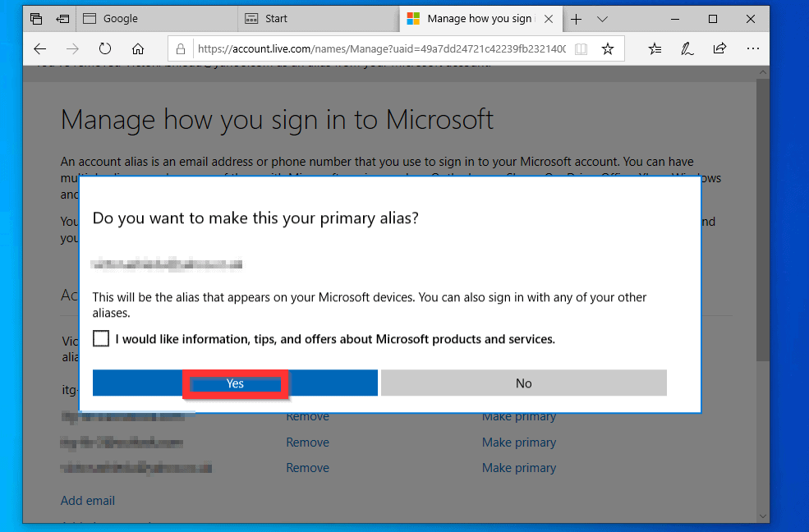Click the Add notes pen icon
Image resolution: width=809 pixels, height=532 pixels.
click(687, 49)
